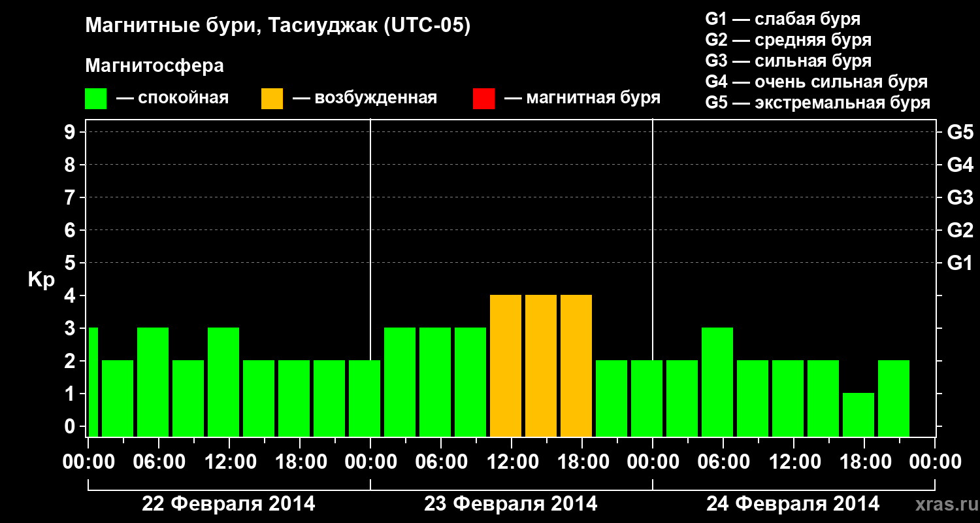The image size is (980, 523).
Task: Click the Kp 3 bar near 12:00 on 22 February
Action: click(x=223, y=382)
